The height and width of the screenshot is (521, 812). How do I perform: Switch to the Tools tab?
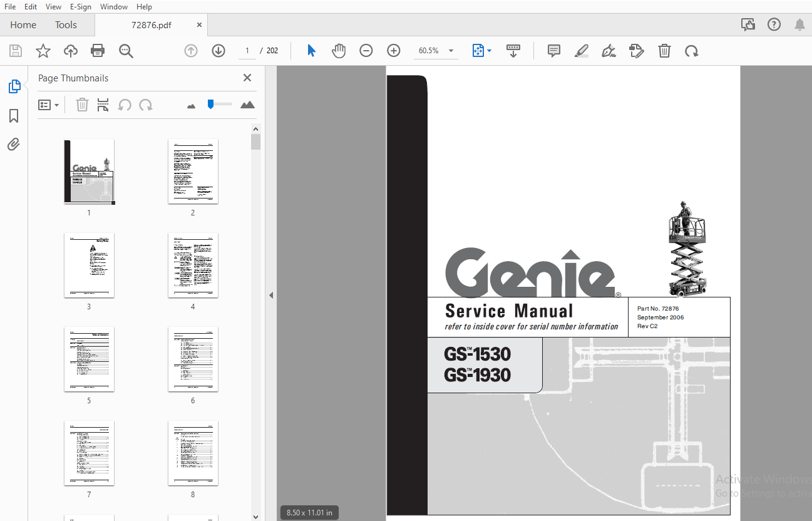point(66,25)
